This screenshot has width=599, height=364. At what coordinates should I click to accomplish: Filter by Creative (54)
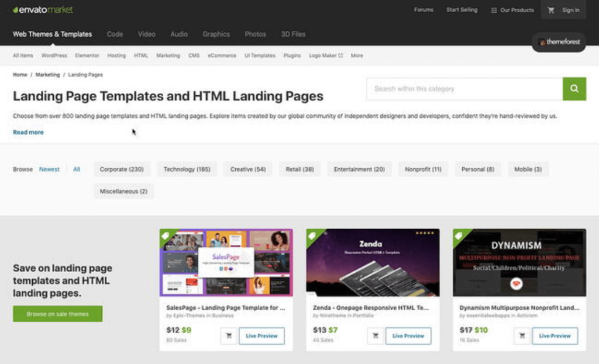click(x=248, y=169)
